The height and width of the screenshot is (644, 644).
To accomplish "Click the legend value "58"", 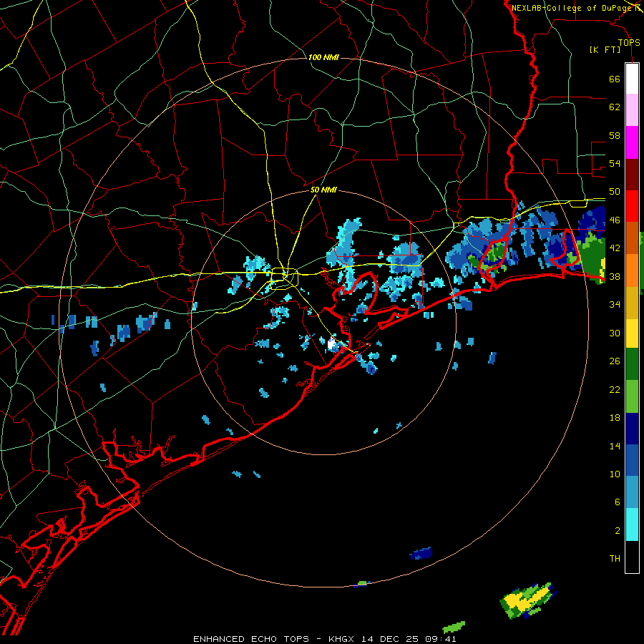I will tap(615, 135).
